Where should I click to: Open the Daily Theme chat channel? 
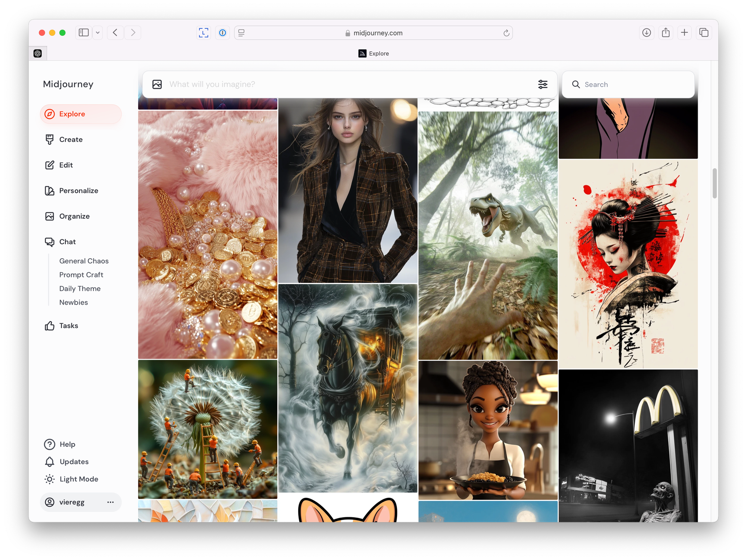(x=80, y=288)
